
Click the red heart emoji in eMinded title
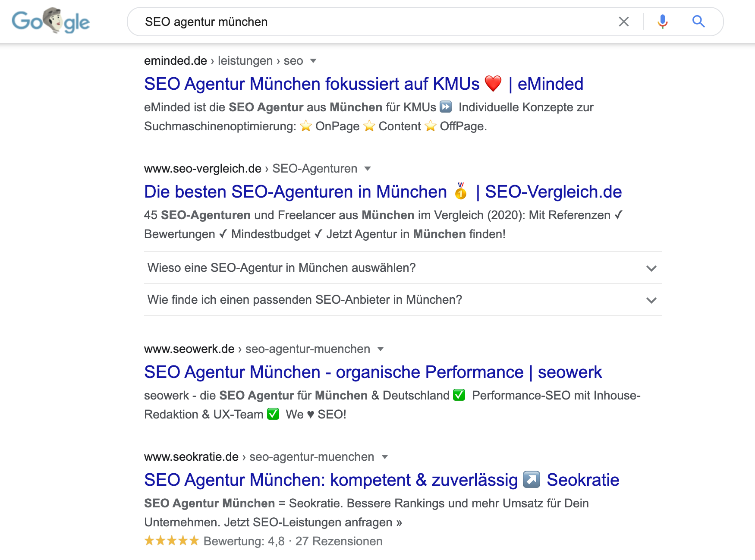[x=493, y=84]
